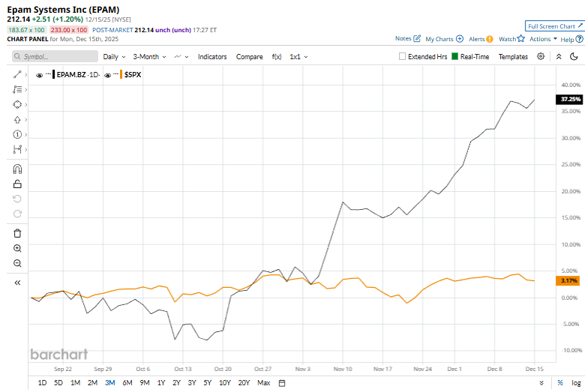Open the calendar date range picker
585x392 pixels.
pos(282,383)
